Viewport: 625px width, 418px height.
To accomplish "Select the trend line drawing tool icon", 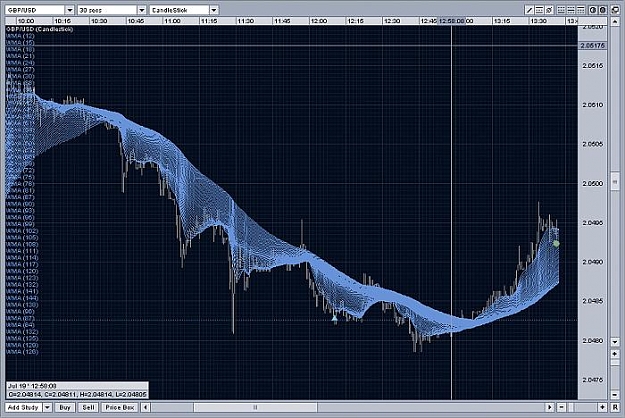I will tap(529, 10).
